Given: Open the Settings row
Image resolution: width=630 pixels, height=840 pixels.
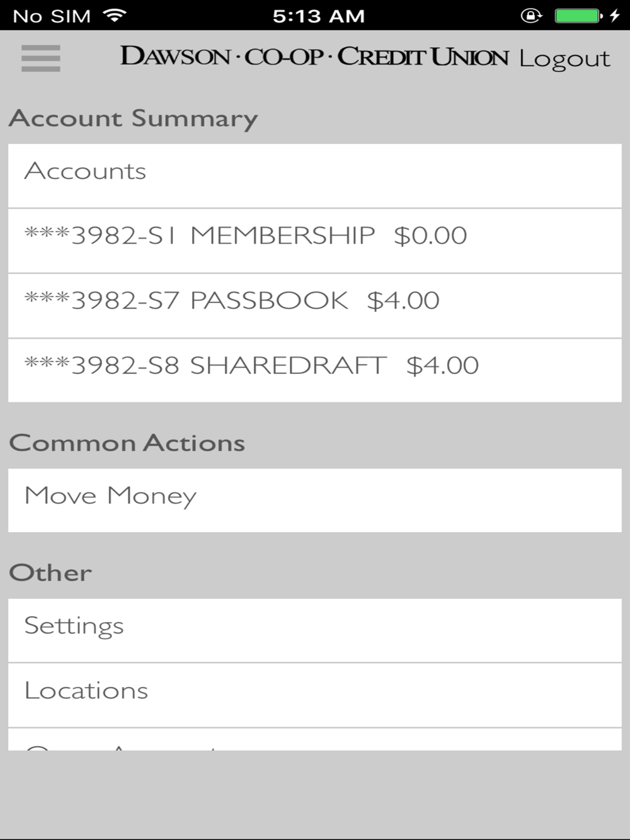Looking at the screenshot, I should pos(315,630).
